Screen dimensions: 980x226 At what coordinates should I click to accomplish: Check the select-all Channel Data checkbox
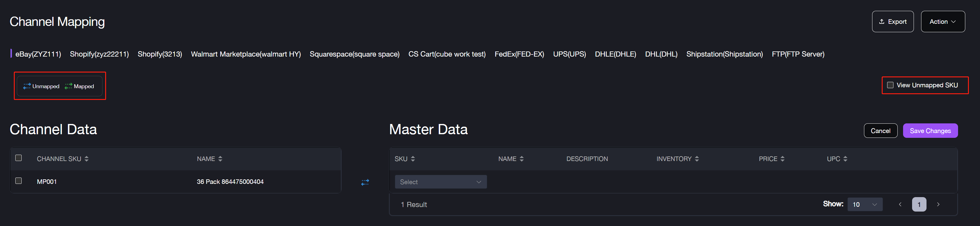(18, 158)
